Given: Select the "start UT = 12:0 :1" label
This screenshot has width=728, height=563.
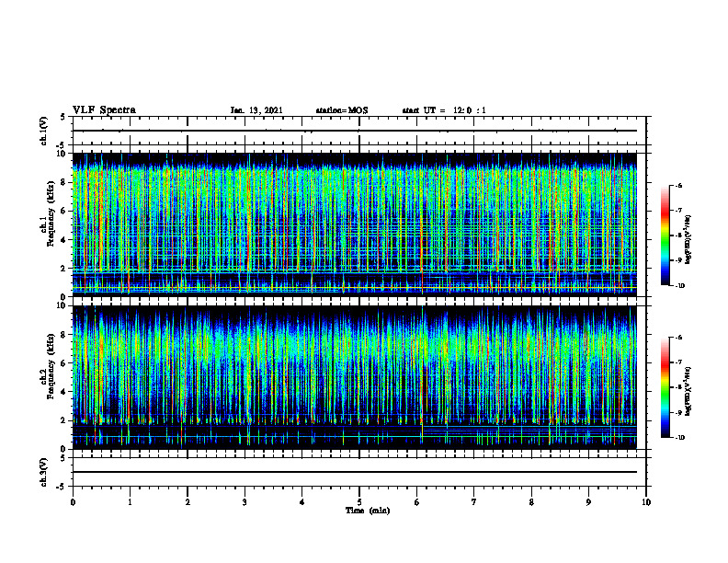Looking at the screenshot, I should tap(444, 110).
